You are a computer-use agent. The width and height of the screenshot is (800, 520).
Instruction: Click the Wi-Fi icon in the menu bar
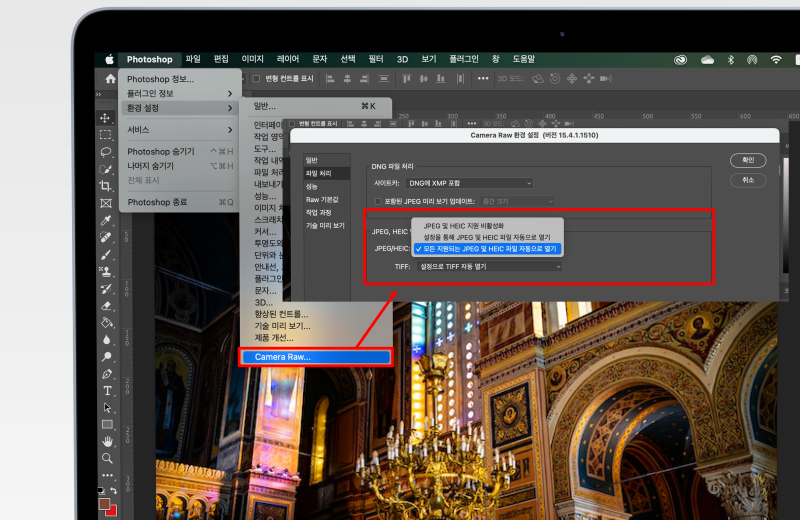tap(776, 60)
